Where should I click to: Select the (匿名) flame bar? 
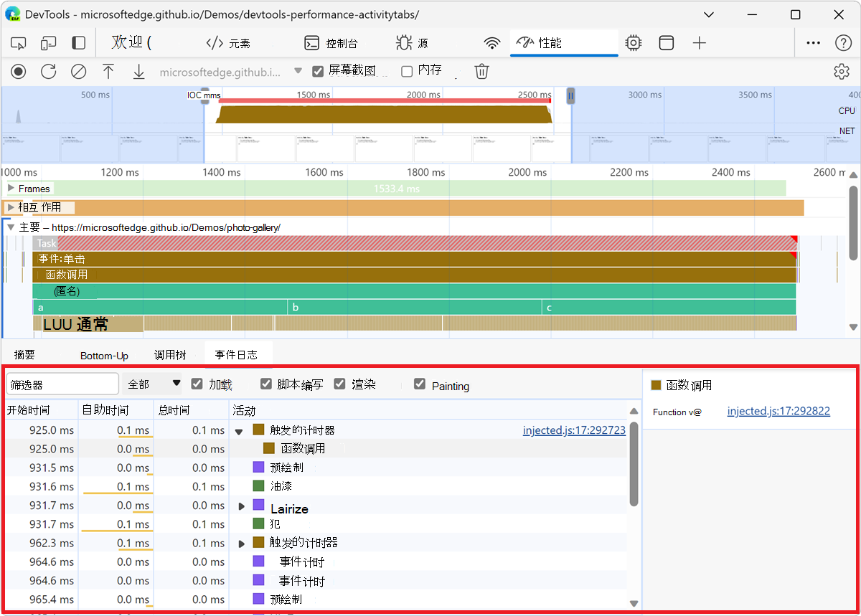415,290
